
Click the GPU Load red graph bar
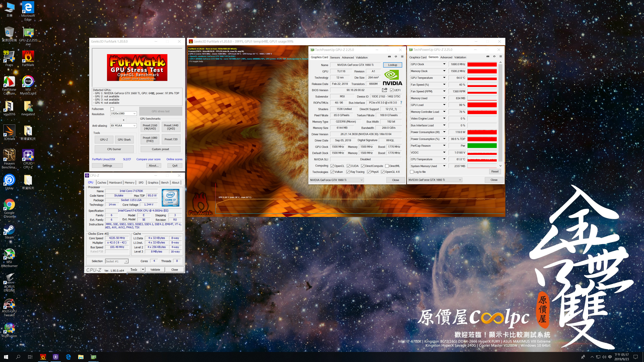tap(482, 105)
